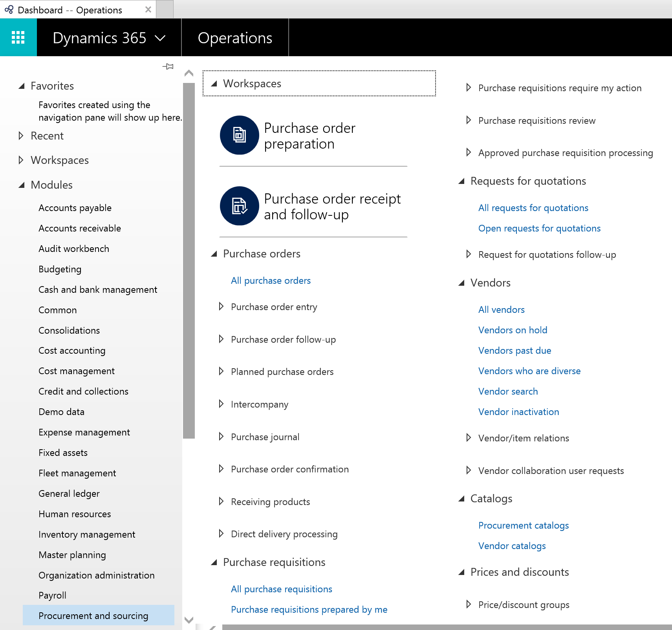Click the Purchase order receipt and follow-up icon
Image resolution: width=672 pixels, height=630 pixels.
[239, 206]
